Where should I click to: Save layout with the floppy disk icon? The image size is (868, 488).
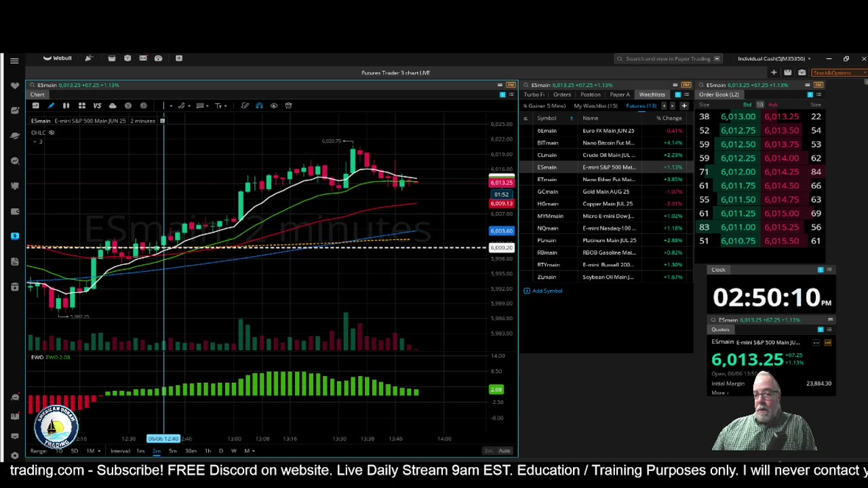click(x=787, y=73)
